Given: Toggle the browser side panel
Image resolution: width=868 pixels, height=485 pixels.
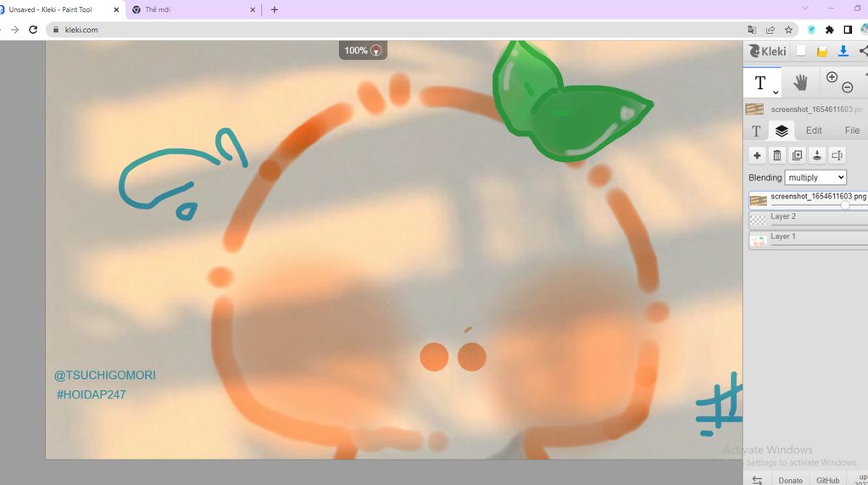Looking at the screenshot, I should tap(848, 30).
